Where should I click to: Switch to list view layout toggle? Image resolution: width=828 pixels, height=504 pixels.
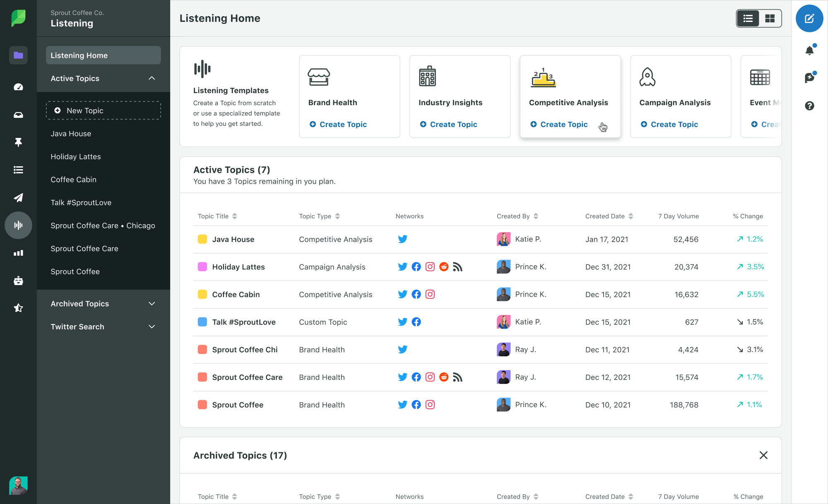click(748, 18)
